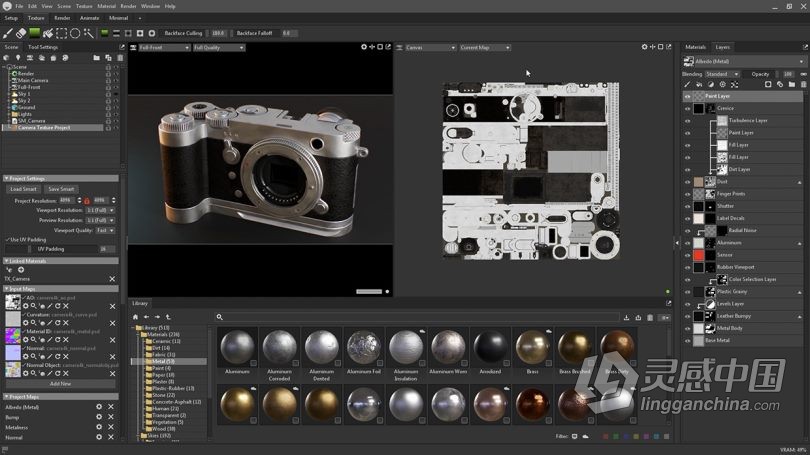Click Add New input map button
This screenshot has width=810, height=455.
click(x=60, y=384)
